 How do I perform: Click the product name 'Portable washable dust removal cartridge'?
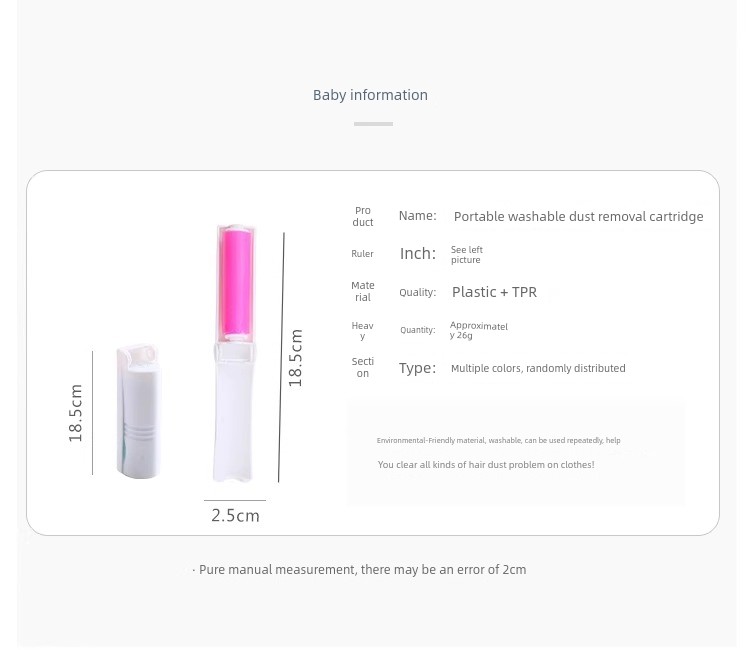point(578,217)
